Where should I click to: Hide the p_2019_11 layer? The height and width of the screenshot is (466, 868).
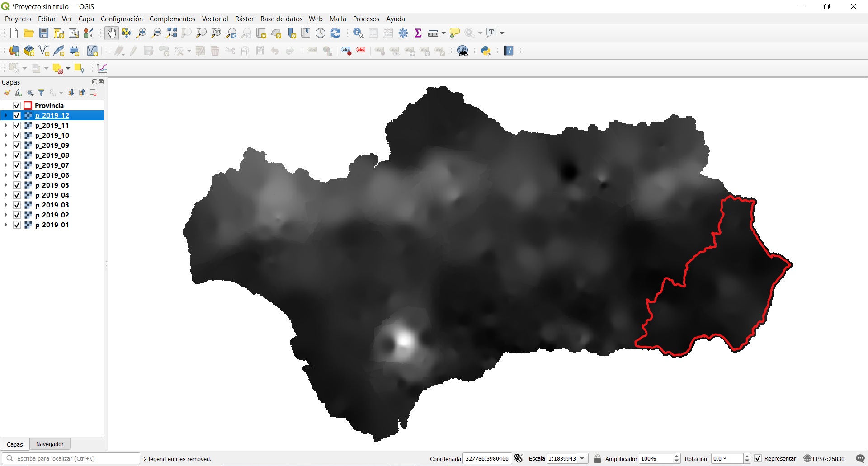click(16, 125)
